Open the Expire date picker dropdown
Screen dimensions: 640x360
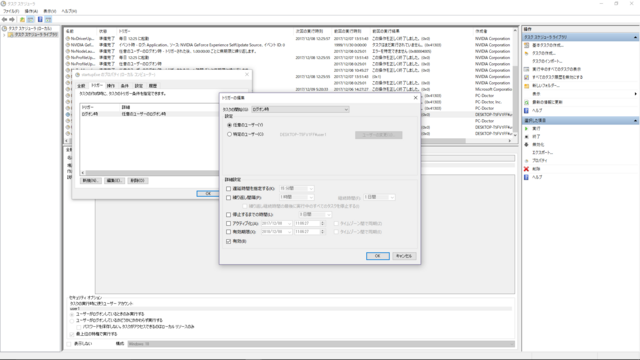pos(289,232)
